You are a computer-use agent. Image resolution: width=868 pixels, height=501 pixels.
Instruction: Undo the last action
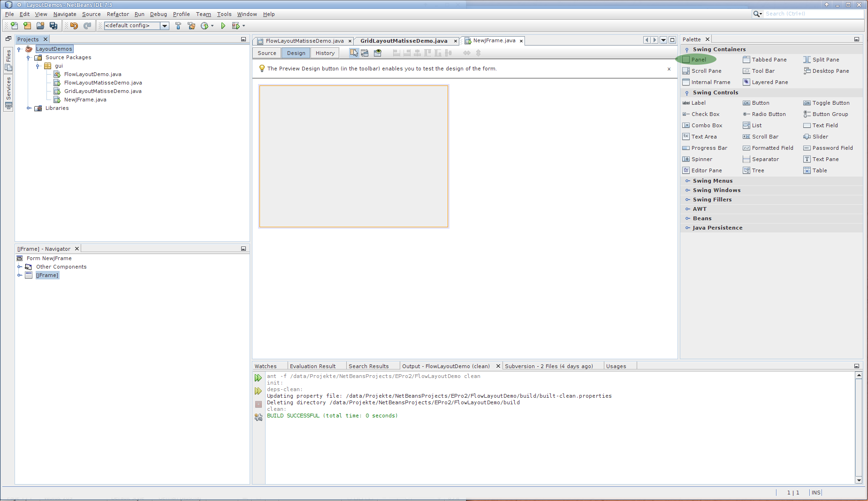tap(74, 26)
